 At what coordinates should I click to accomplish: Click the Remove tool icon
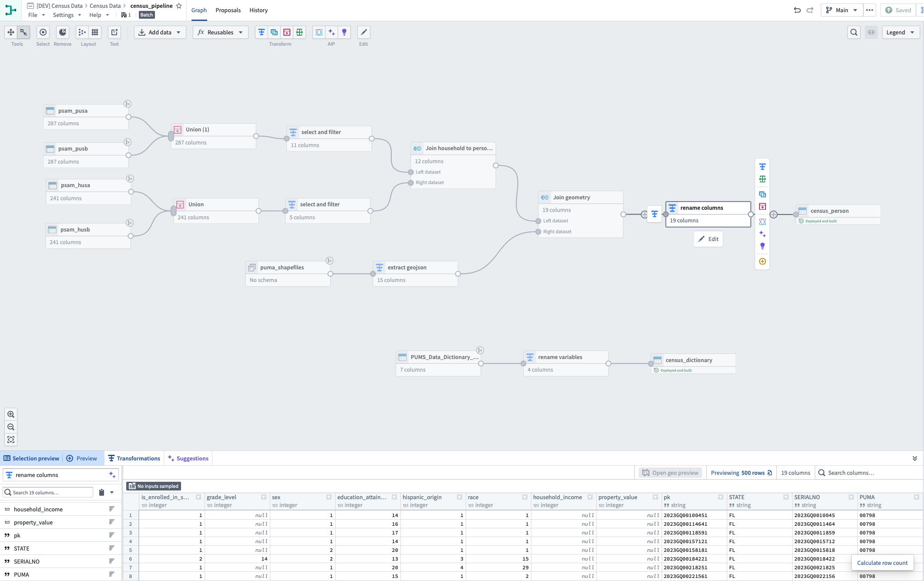(x=63, y=32)
